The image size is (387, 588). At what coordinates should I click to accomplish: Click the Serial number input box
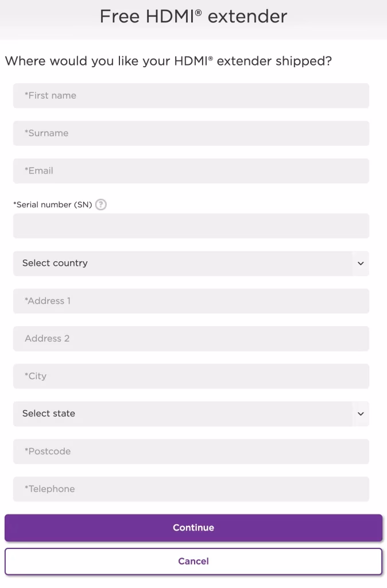pos(191,226)
